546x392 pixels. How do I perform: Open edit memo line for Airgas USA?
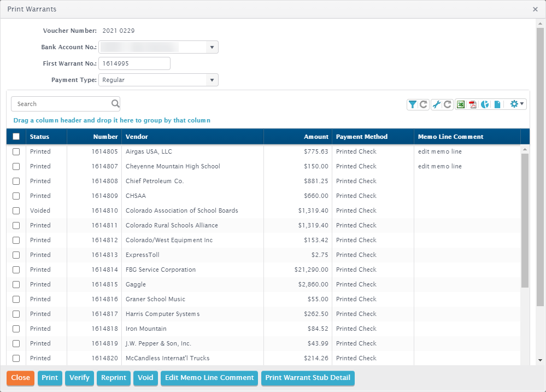[440, 151]
